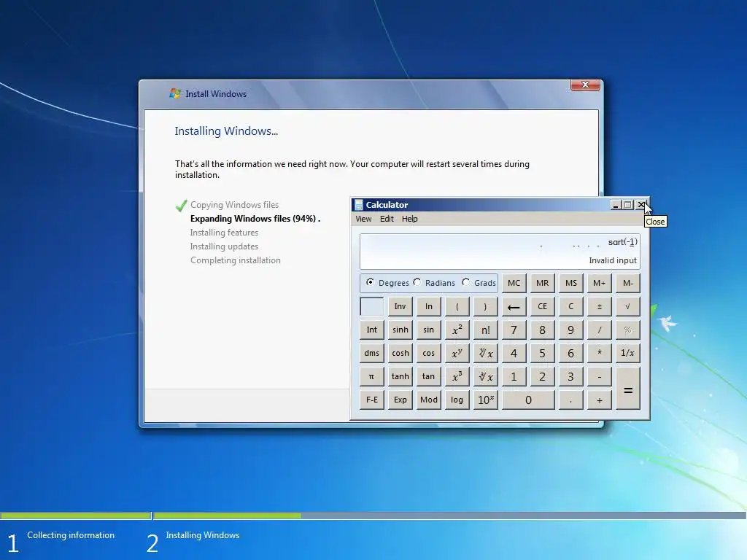Viewport: 747px width, 560px height.
Task: Click the decimal point button
Action: [570, 400]
